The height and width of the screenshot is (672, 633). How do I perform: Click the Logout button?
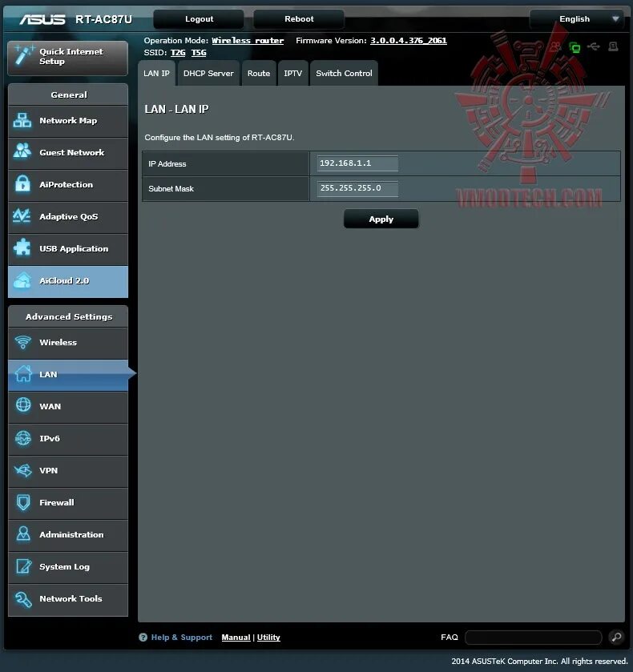point(199,19)
